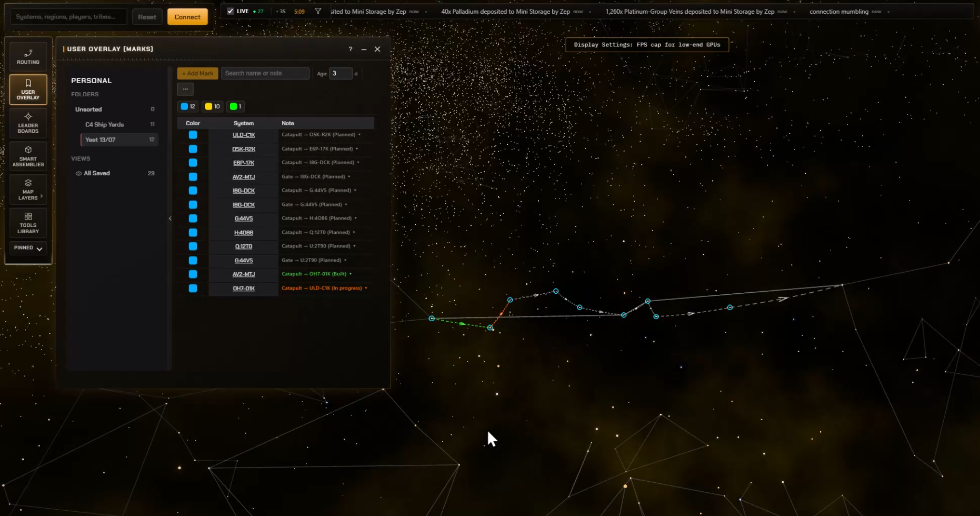
Task: Toggle the green color filter showing 1
Action: [236, 106]
